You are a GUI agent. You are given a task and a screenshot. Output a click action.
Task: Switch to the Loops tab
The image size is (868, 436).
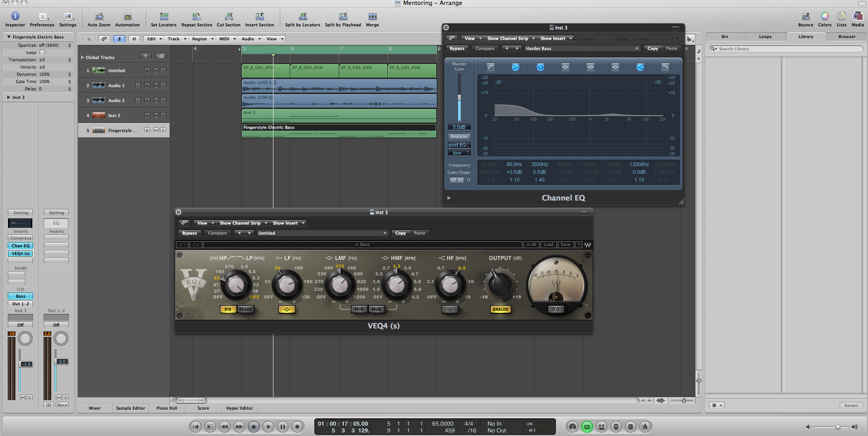click(x=765, y=37)
